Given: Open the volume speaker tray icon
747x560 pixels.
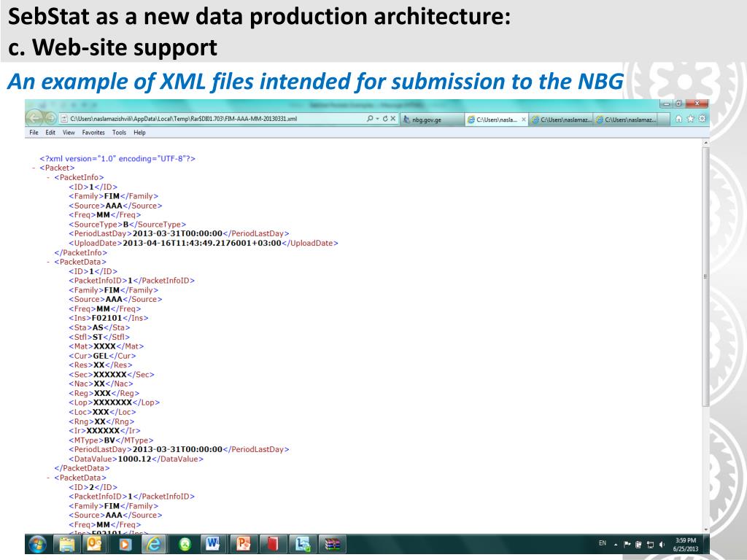Looking at the screenshot, I should pyautogui.click(x=662, y=544).
